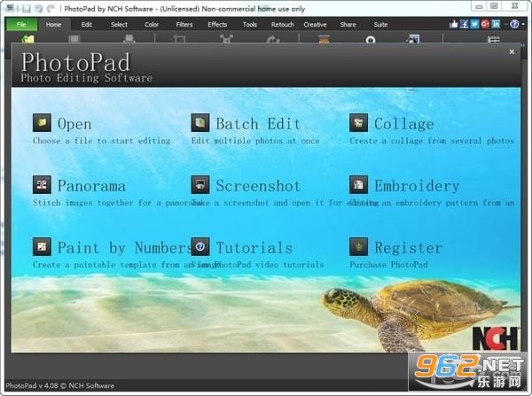Click the Embroidery icon
532x396 pixels.
(358, 185)
